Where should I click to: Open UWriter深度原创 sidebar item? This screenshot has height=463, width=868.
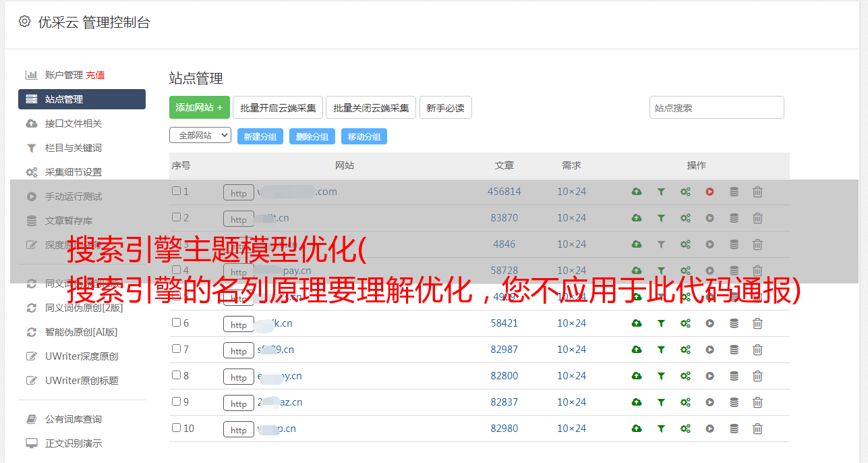[82, 356]
